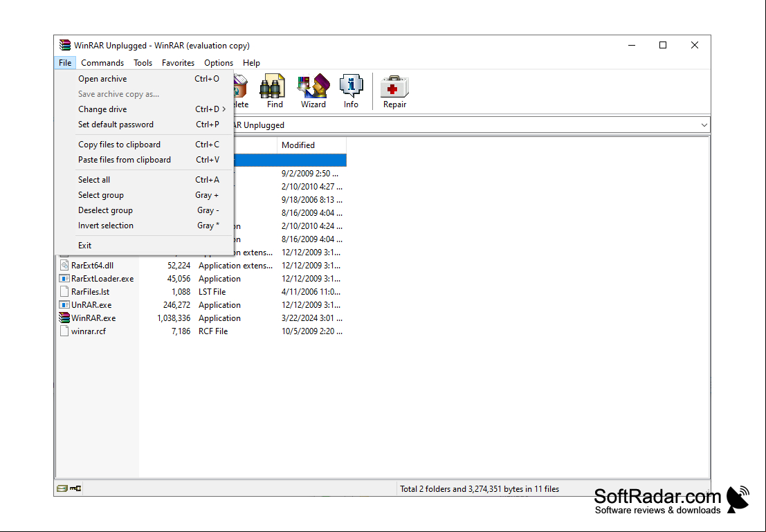Show archive Info from the toolbar
This screenshot has width=766, height=532.
coord(351,91)
